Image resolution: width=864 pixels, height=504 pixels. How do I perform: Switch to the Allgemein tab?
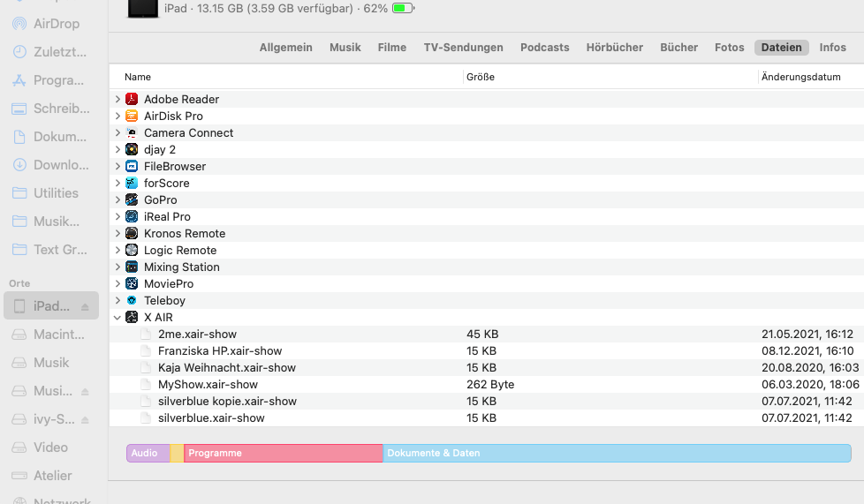[286, 48]
